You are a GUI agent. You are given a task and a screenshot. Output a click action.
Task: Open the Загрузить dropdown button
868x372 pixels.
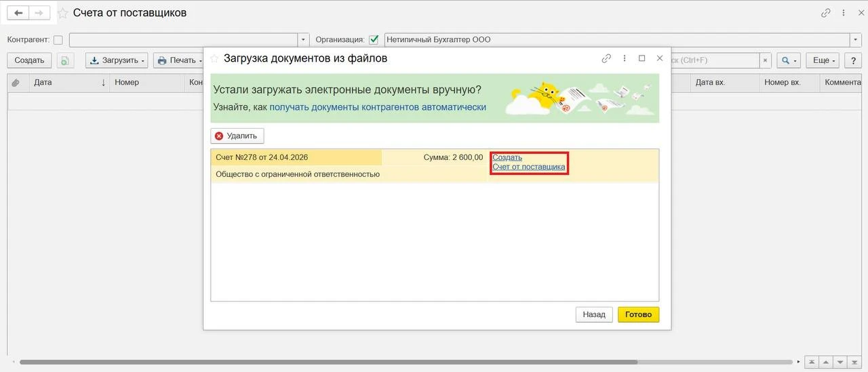pyautogui.click(x=117, y=60)
